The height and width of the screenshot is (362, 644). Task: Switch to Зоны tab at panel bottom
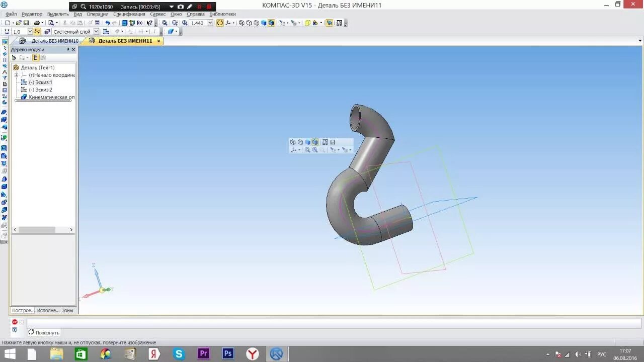67,310
